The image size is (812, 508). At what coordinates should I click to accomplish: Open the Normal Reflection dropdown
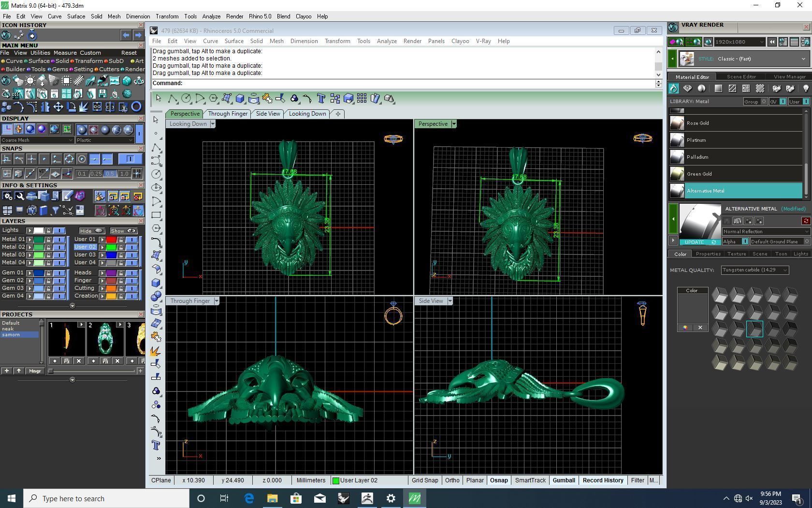766,232
